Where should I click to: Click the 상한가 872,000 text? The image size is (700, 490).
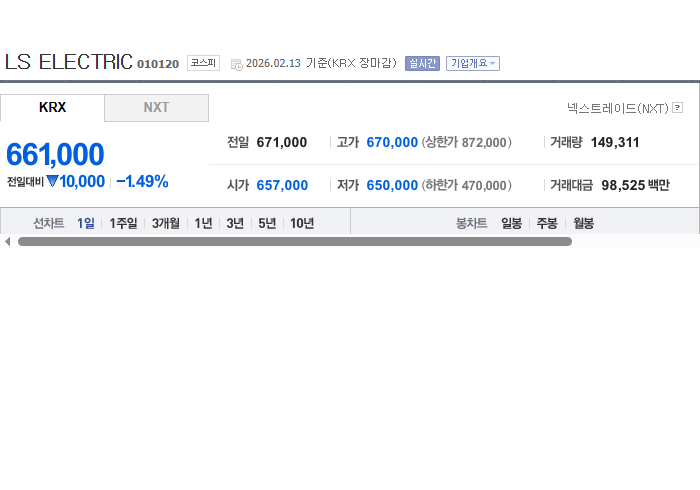467,142
